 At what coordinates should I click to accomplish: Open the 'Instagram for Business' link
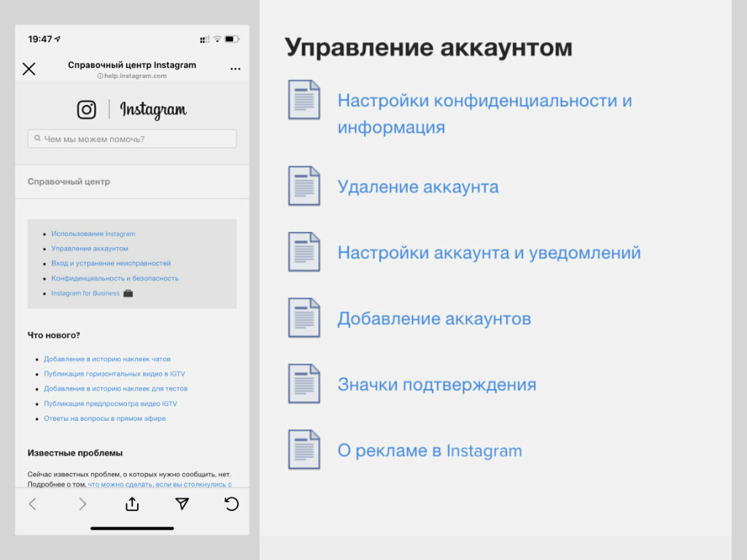tap(85, 293)
